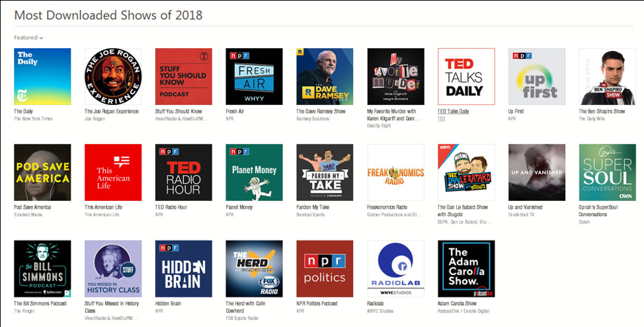The height and width of the screenshot is (327, 644).
Task: Open Hidden Brain cover art
Action: coord(184,269)
